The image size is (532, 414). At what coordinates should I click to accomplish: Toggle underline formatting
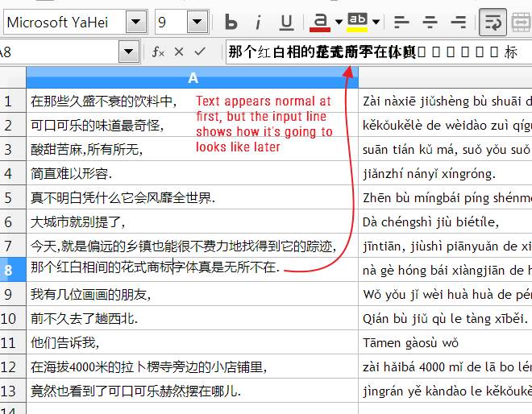[x=286, y=23]
